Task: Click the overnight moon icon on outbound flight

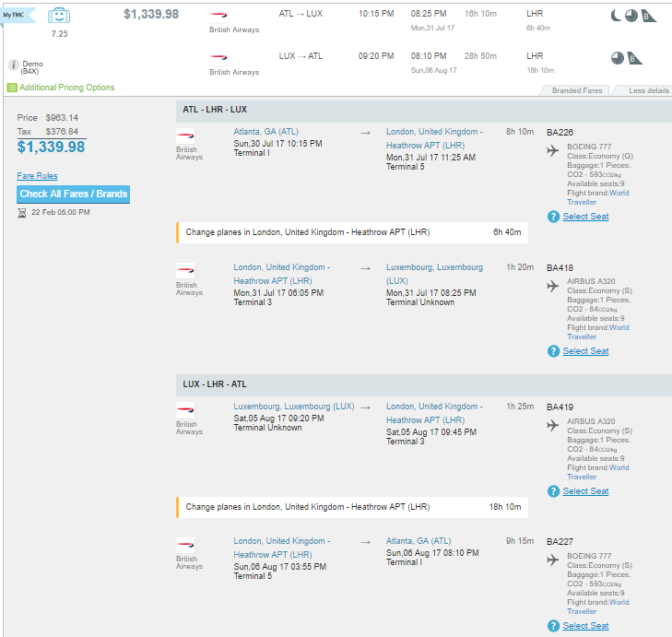Action: click(x=616, y=16)
